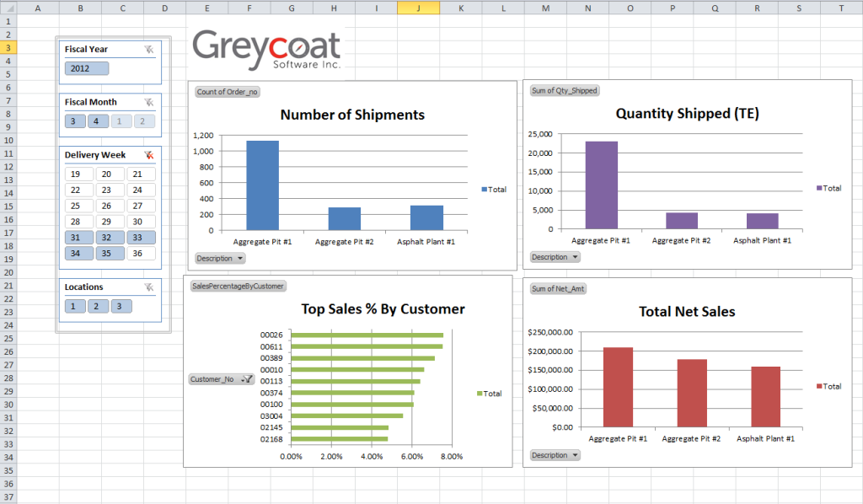Image resolution: width=863 pixels, height=504 pixels.
Task: Expand Description dropdown under Total Net Sales
Action: point(555,455)
